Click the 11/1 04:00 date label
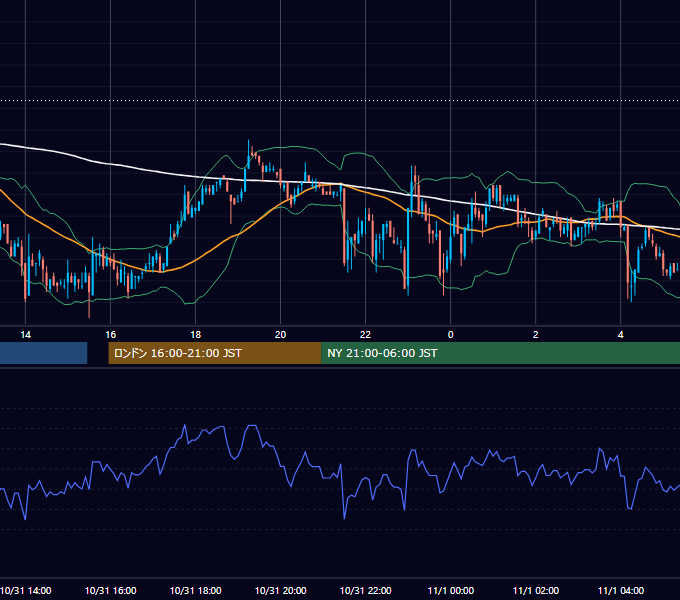The height and width of the screenshot is (600, 680). tap(621, 590)
